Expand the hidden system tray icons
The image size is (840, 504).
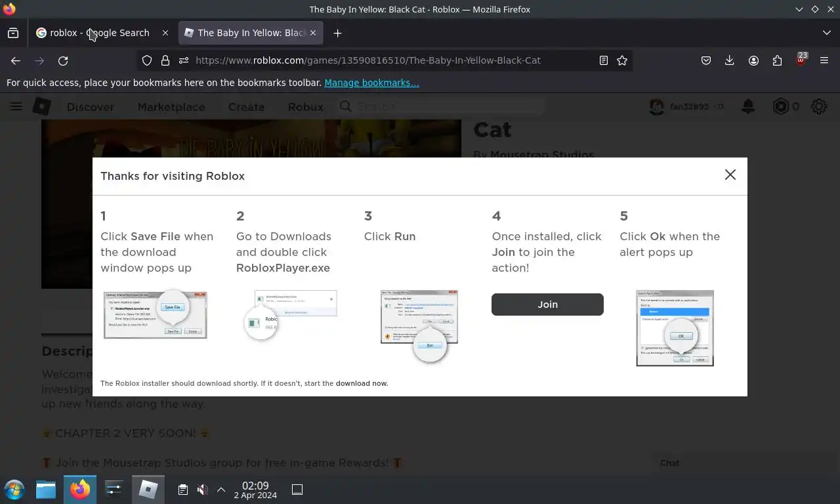click(x=221, y=490)
